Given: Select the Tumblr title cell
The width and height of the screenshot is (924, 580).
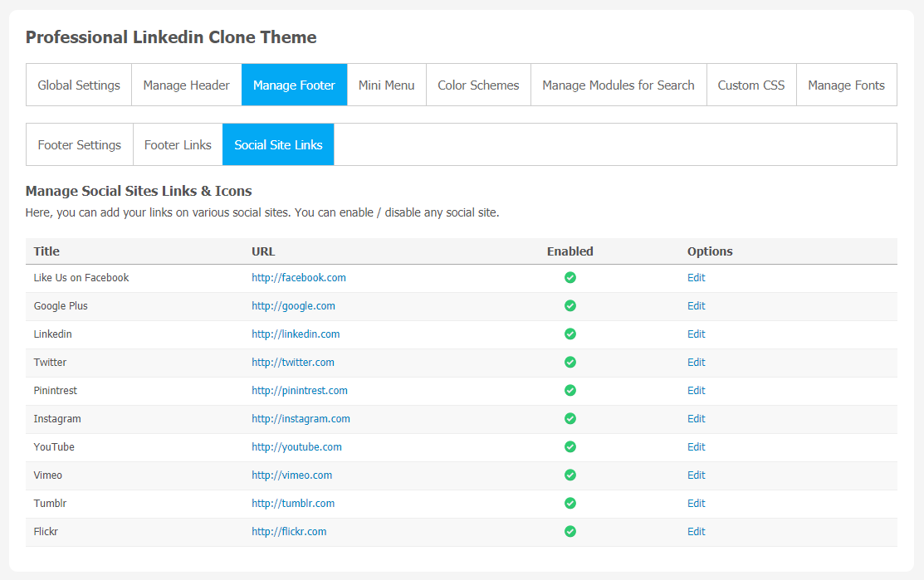Looking at the screenshot, I should click(50, 504).
